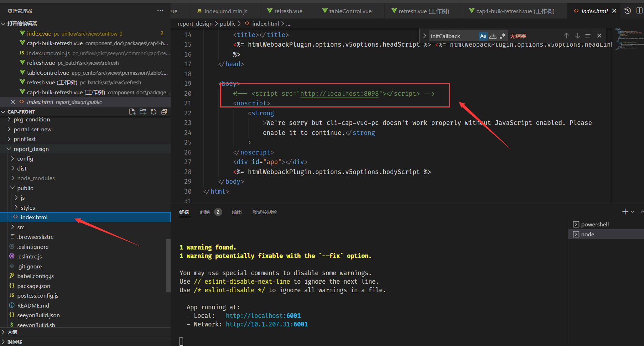The height and width of the screenshot is (346, 644).
Task: Collapse all folders in explorer
Action: pos(164,112)
